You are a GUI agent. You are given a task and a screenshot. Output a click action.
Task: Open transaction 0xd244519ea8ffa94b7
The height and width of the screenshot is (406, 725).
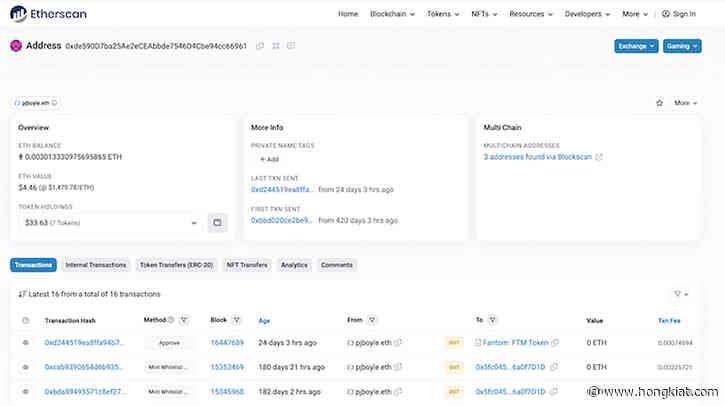(x=84, y=343)
